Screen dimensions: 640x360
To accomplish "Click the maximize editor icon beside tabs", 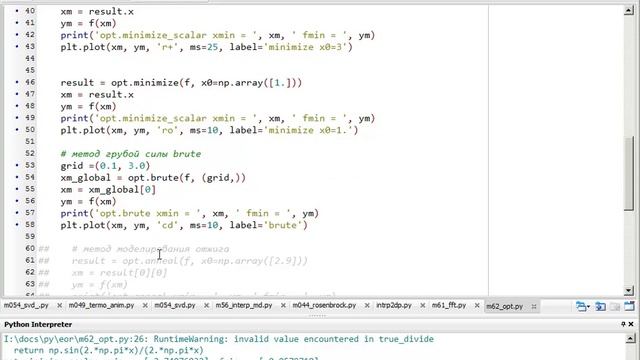I will [629, 306].
